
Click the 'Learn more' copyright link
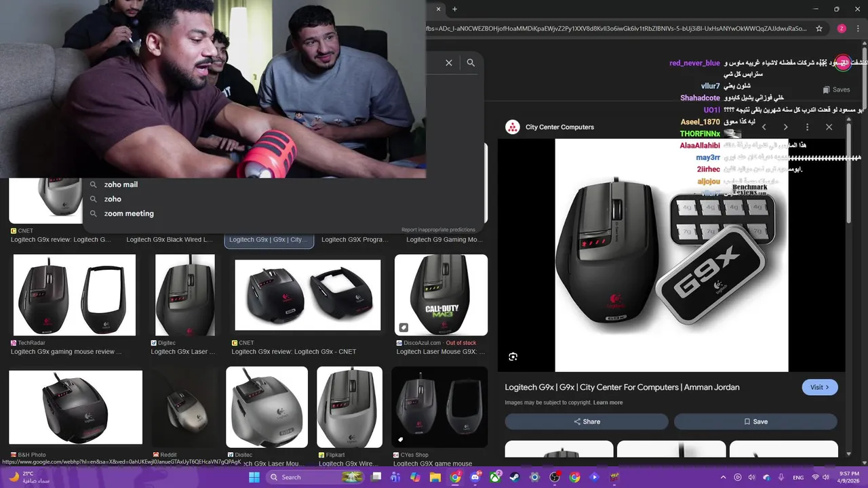pyautogui.click(x=608, y=403)
